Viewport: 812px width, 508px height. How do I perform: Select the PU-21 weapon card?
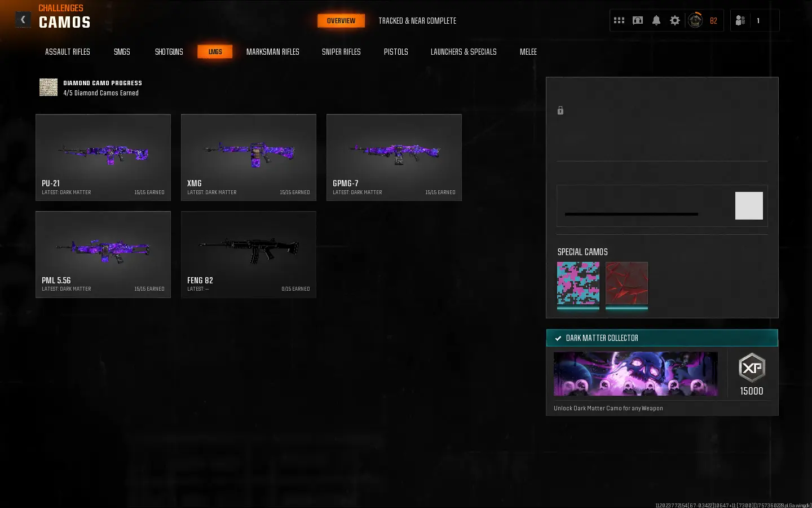(x=103, y=157)
